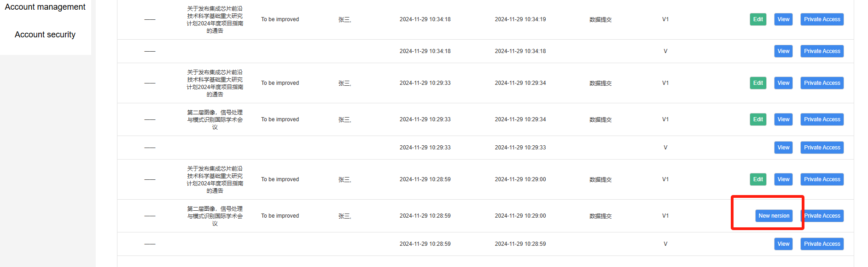Open Account security in the sidebar
Screen dimensions: 868x267
[x=45, y=35]
